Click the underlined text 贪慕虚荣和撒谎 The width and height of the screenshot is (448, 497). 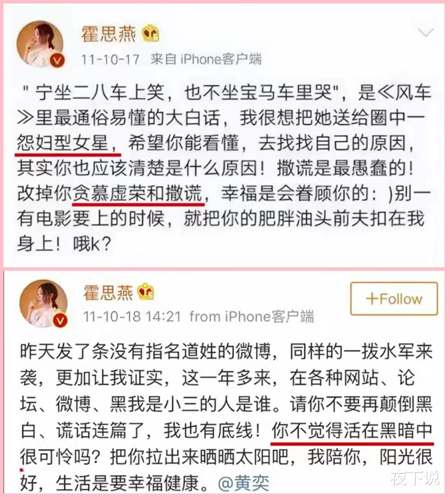(137, 193)
